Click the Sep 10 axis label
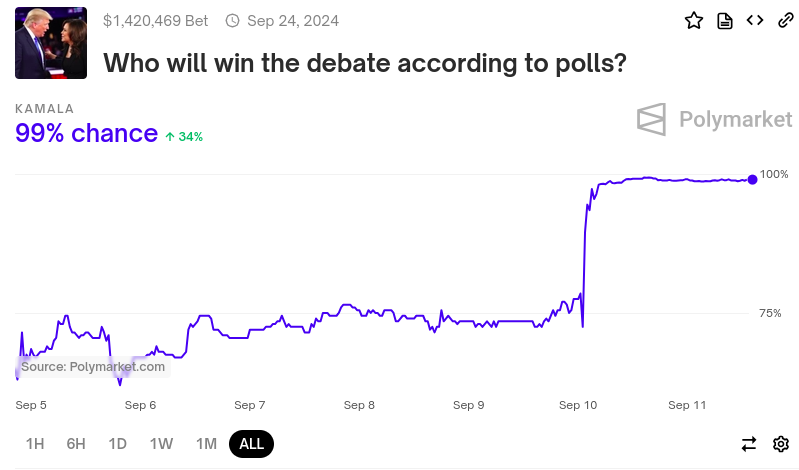This screenshot has height=470, width=799. [x=578, y=405]
